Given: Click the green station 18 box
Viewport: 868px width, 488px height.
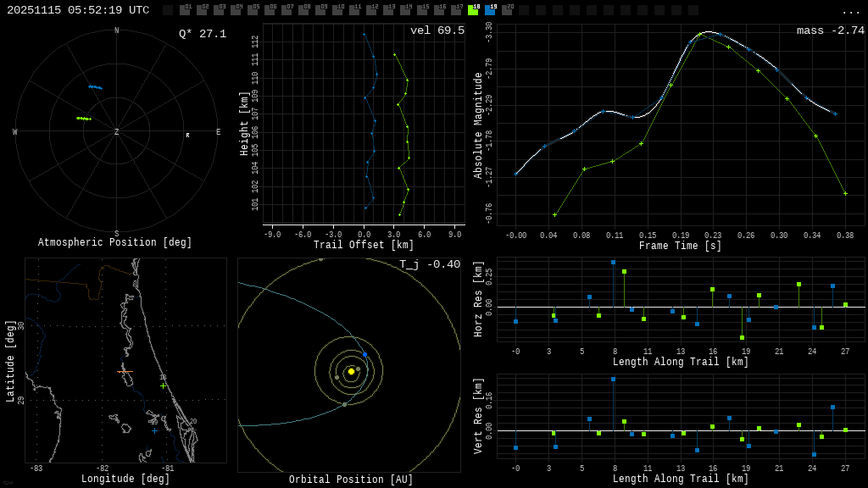Looking at the screenshot, I should (473, 10).
